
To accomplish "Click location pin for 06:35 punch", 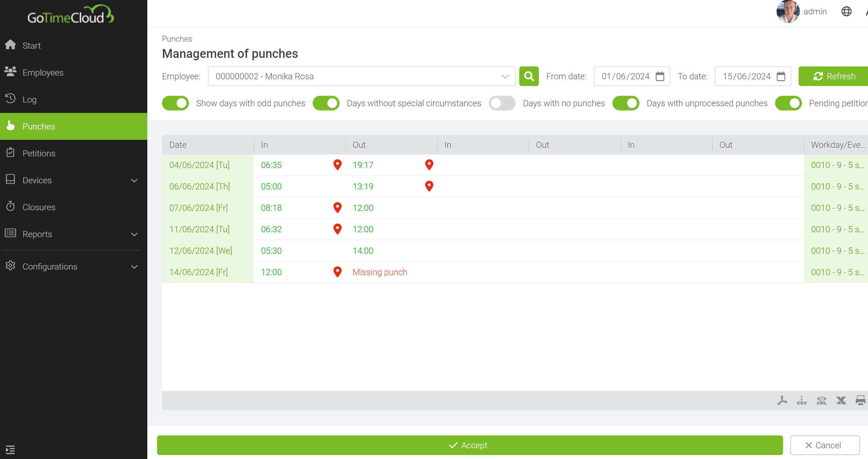I will coord(337,165).
